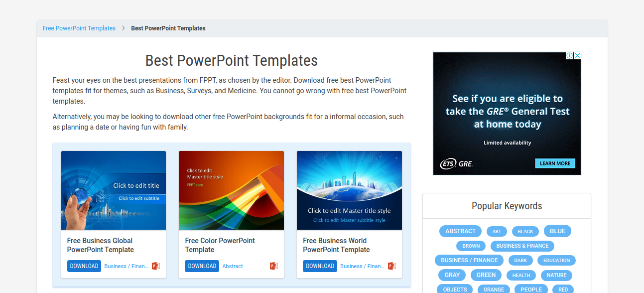Select the OBJECTS keyword tag
This screenshot has height=293, width=644.
click(x=455, y=289)
